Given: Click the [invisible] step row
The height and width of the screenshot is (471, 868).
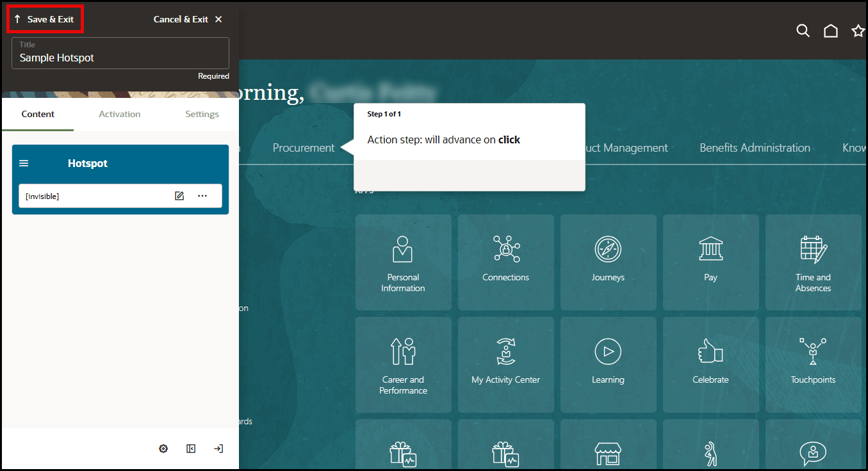Looking at the screenshot, I should pyautogui.click(x=120, y=196).
